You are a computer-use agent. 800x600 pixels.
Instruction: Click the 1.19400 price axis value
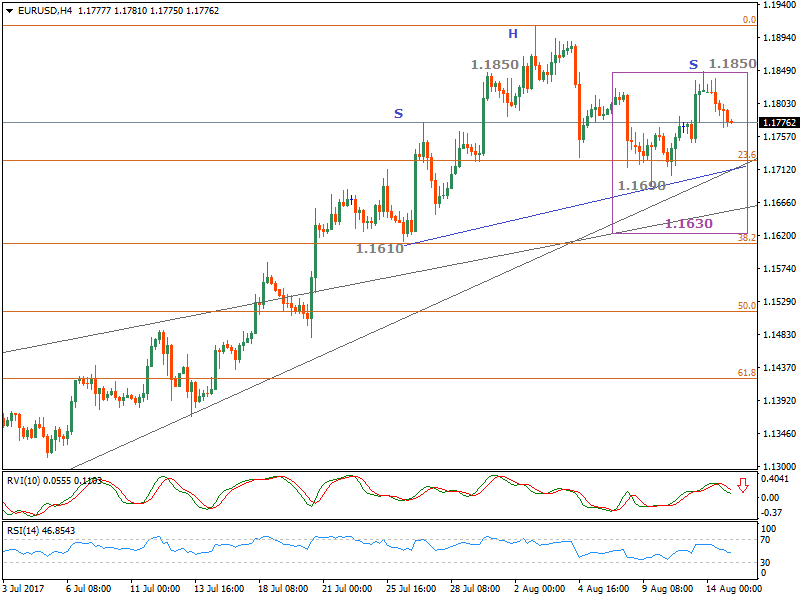pos(779,5)
